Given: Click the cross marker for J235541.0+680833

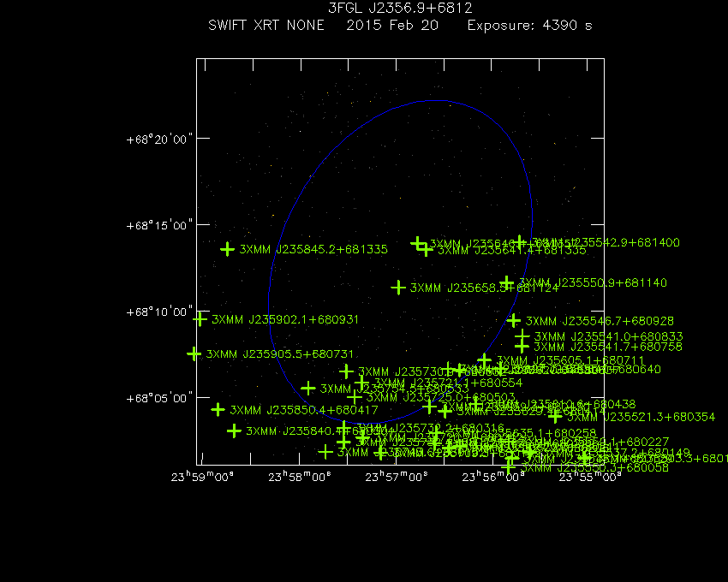Looking at the screenshot, I should (522, 336).
